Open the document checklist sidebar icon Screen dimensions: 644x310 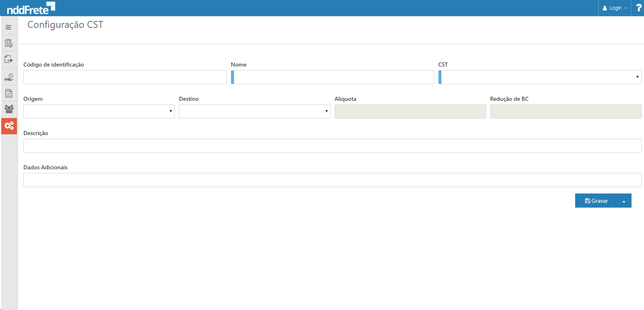point(8,43)
